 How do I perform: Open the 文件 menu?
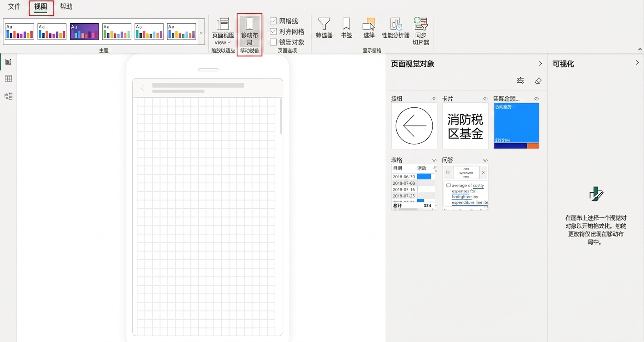[15, 6]
